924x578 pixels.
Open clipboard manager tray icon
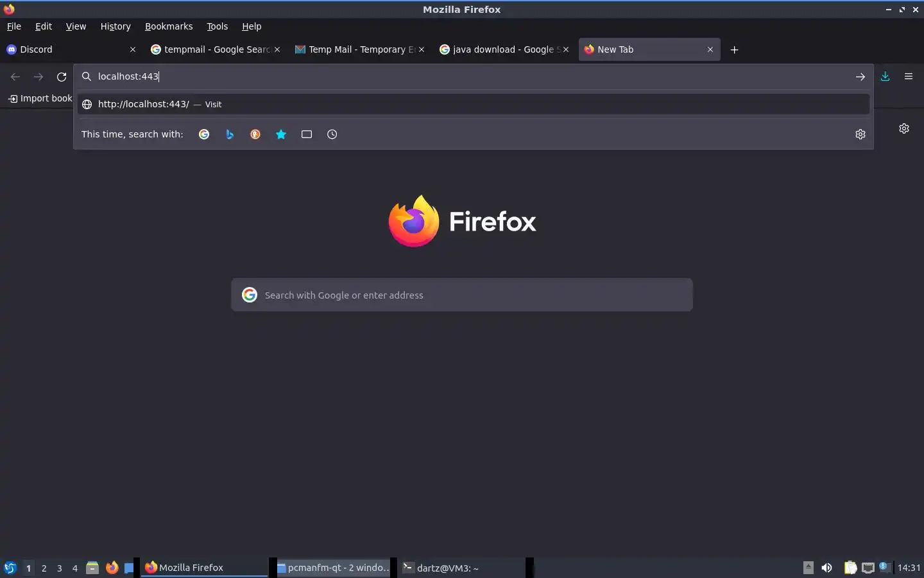(850, 568)
